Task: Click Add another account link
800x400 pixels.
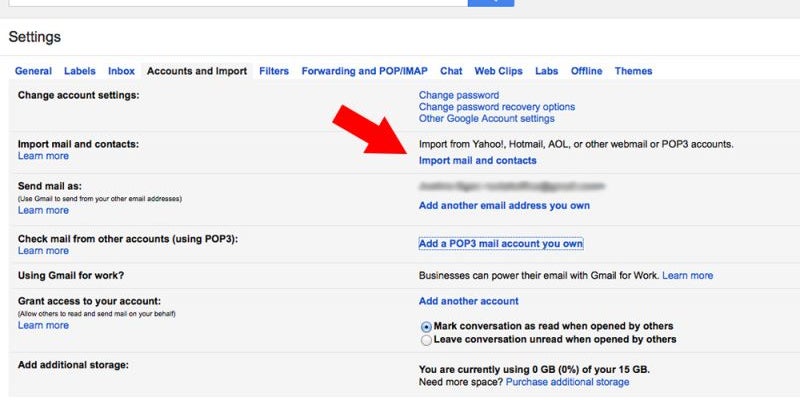Action: tap(468, 301)
